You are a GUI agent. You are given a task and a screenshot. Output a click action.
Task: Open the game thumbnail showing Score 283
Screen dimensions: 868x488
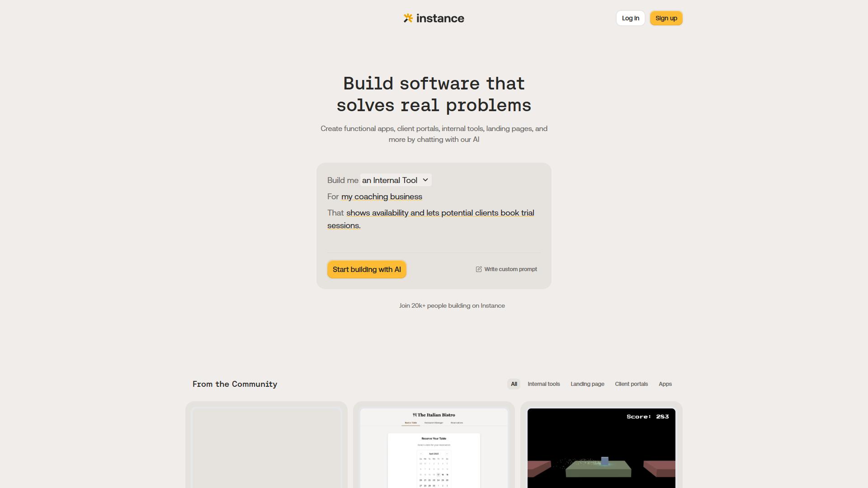coord(601,448)
